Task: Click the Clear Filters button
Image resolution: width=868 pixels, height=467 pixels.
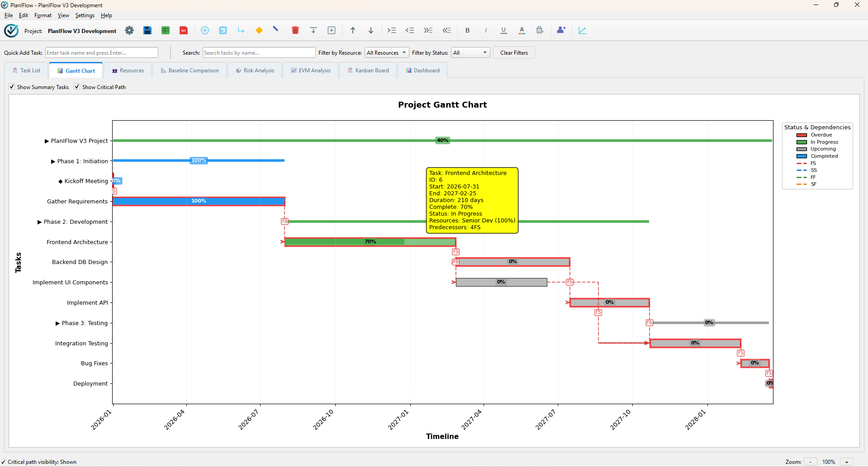Action: pyautogui.click(x=514, y=53)
